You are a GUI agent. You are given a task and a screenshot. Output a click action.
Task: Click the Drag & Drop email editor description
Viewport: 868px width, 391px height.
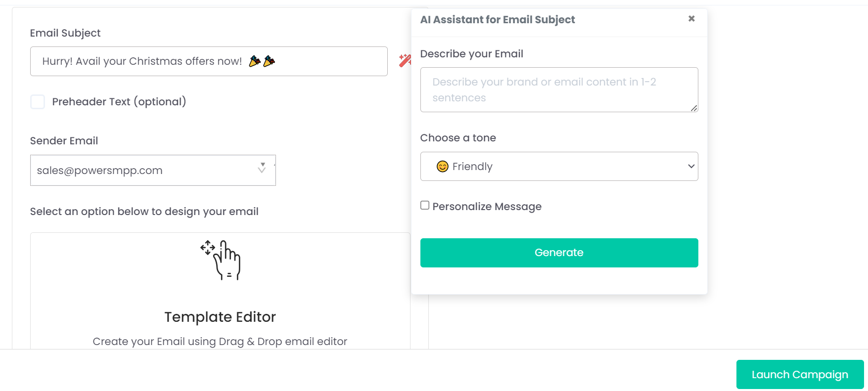click(220, 342)
